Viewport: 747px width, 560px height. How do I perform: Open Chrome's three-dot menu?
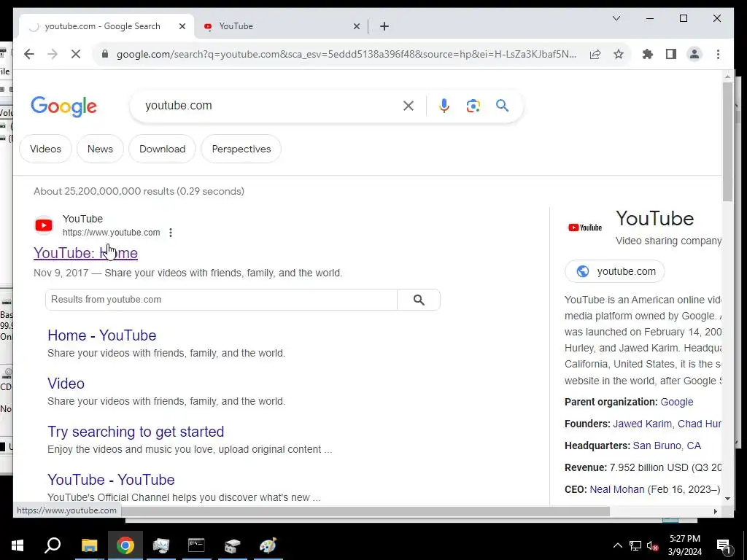pyautogui.click(x=718, y=54)
